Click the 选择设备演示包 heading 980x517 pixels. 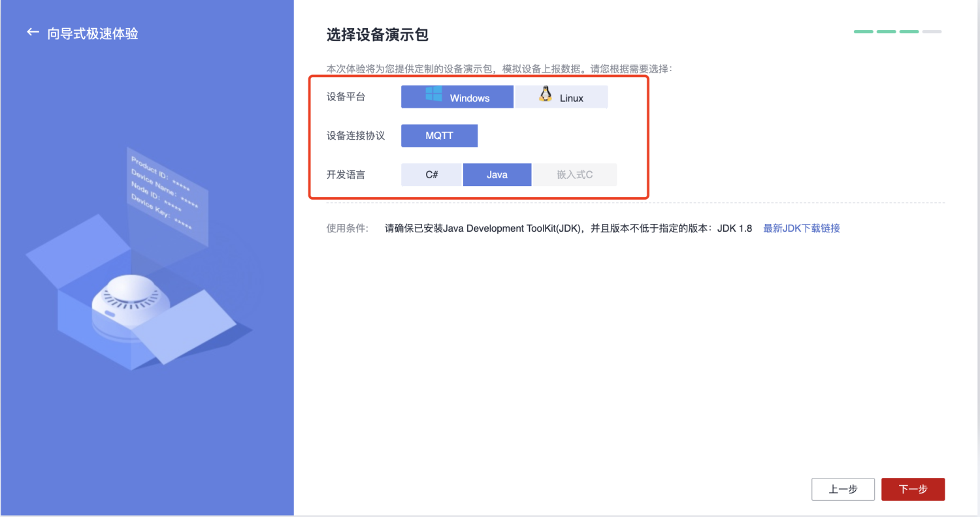[x=378, y=35]
